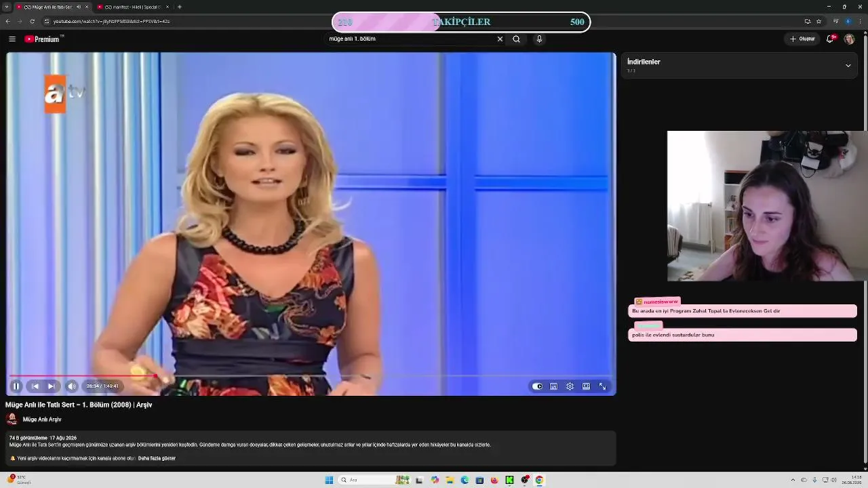The width and height of the screenshot is (868, 488).
Task: Go to YouTube Premium home logo
Action: tap(43, 39)
